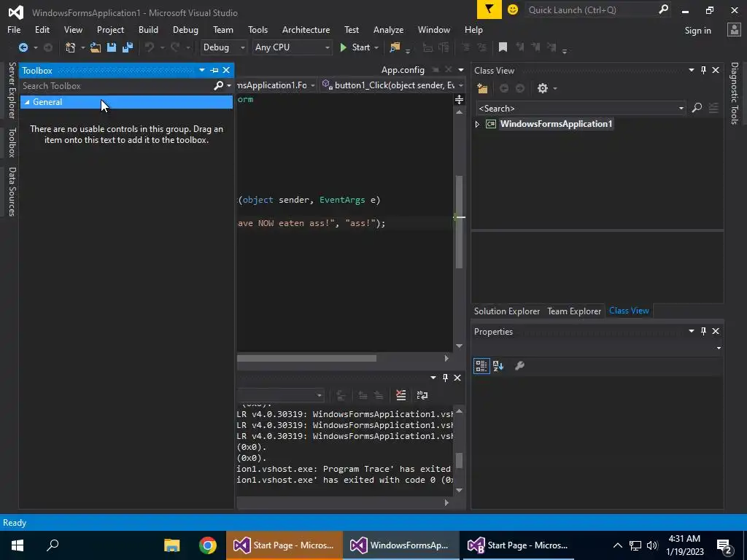Select WindowsFormsApplication1 in Class View
The height and width of the screenshot is (560, 747).
[x=556, y=124]
